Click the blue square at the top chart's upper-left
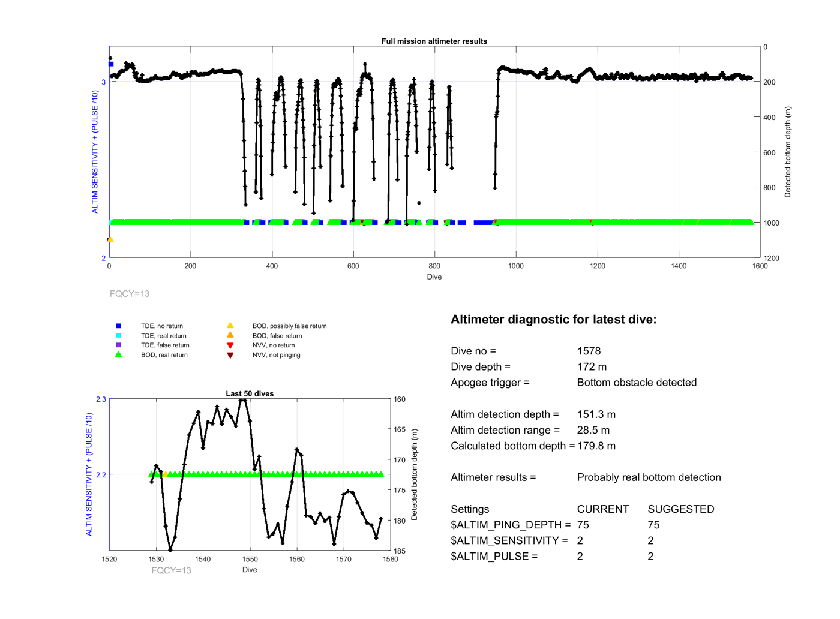Screen dimensions: 840x619 point(110,64)
